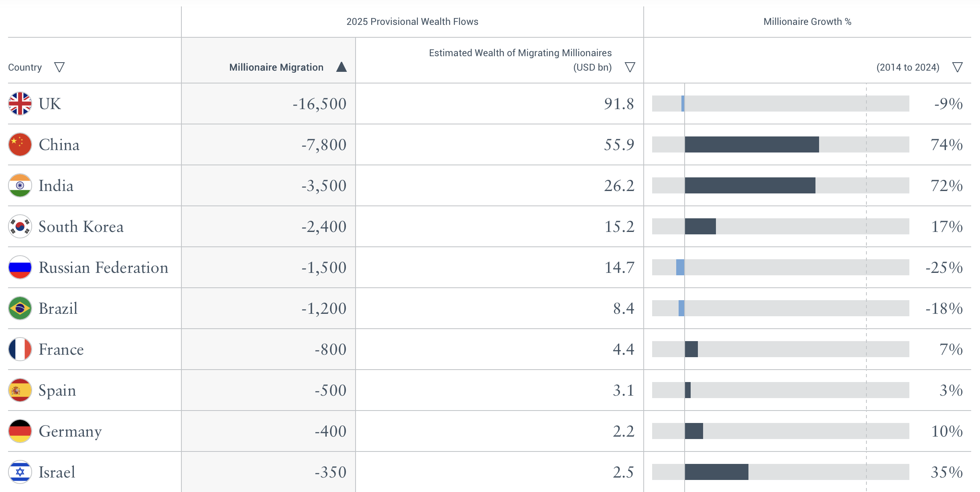Click the France flag icon
980x492 pixels.
click(x=20, y=349)
